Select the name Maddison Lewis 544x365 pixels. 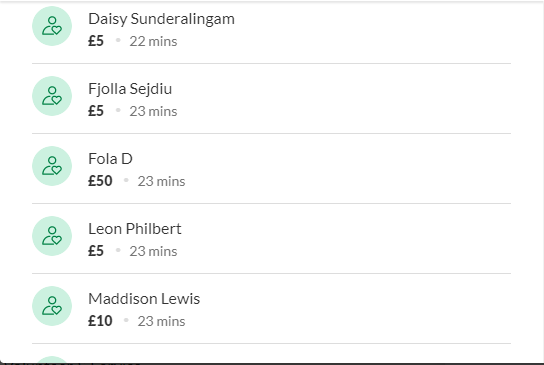[x=144, y=299]
